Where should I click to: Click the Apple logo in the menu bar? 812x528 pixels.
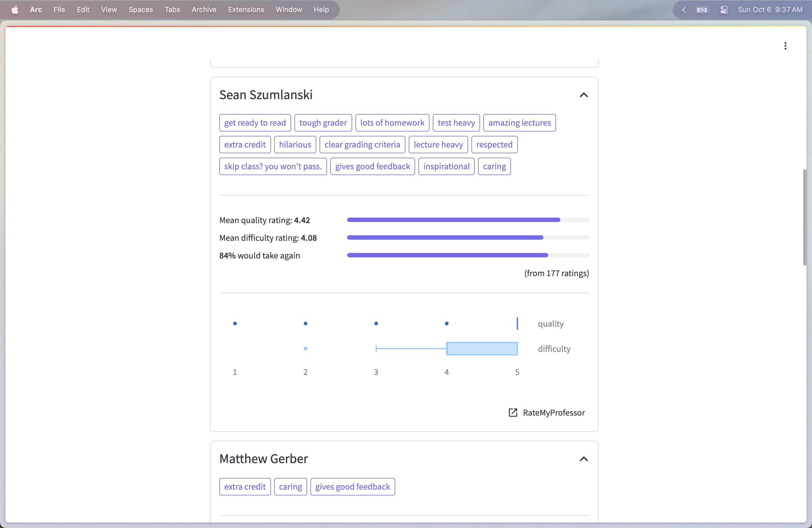point(15,10)
